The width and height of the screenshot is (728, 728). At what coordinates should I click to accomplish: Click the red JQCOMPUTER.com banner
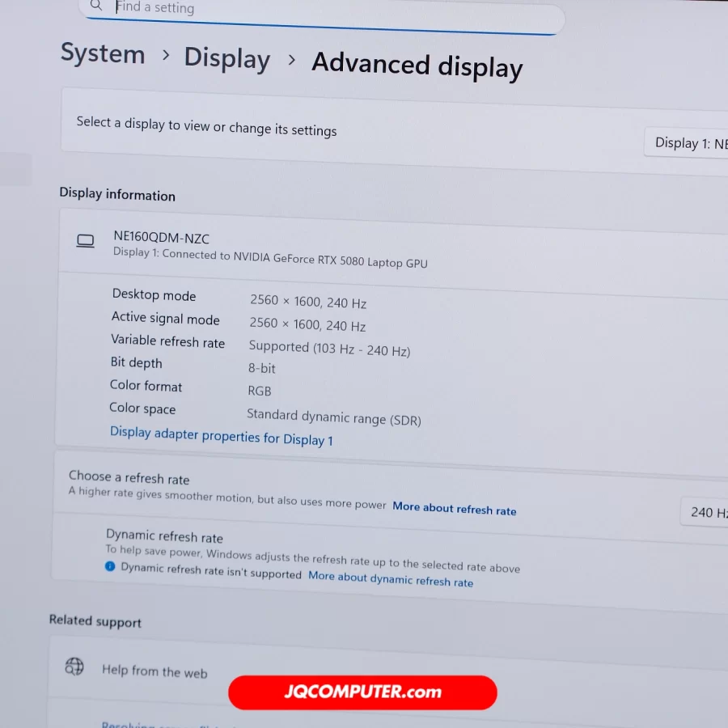(362, 692)
